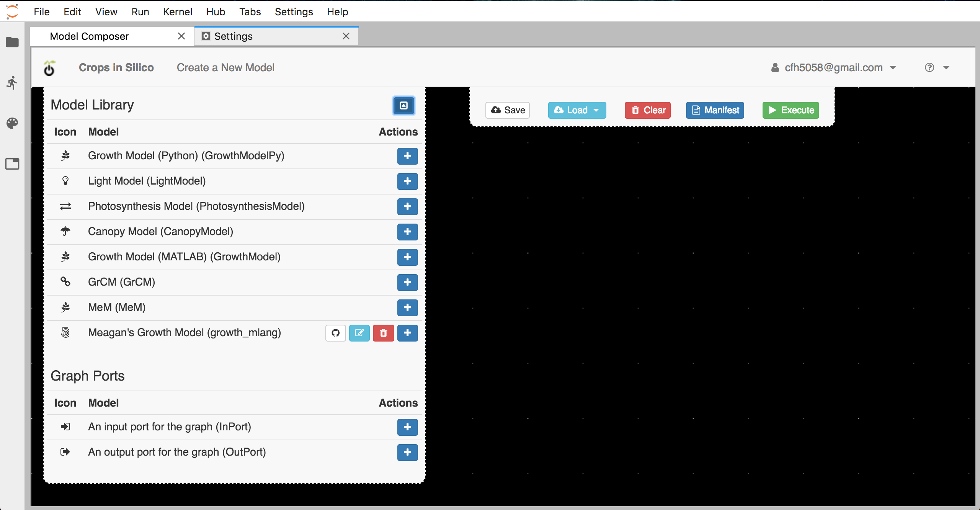Image resolution: width=980 pixels, height=510 pixels.
Task: Click the MeM plant growth icon
Action: click(65, 307)
